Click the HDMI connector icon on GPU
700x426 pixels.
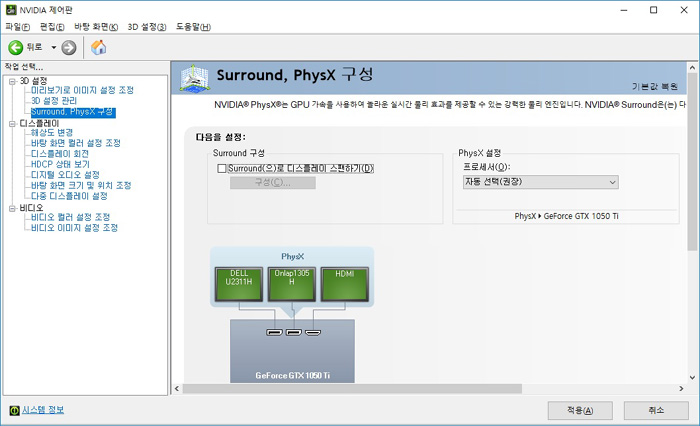click(312, 332)
